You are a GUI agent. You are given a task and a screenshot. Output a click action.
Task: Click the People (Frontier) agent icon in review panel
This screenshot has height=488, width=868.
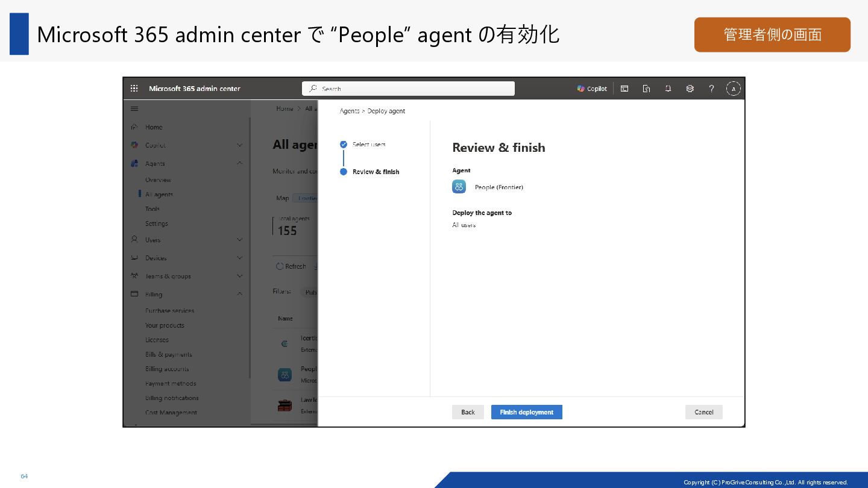(459, 187)
